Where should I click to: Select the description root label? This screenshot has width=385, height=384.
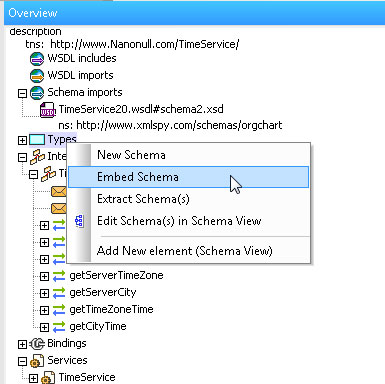[x=35, y=31]
